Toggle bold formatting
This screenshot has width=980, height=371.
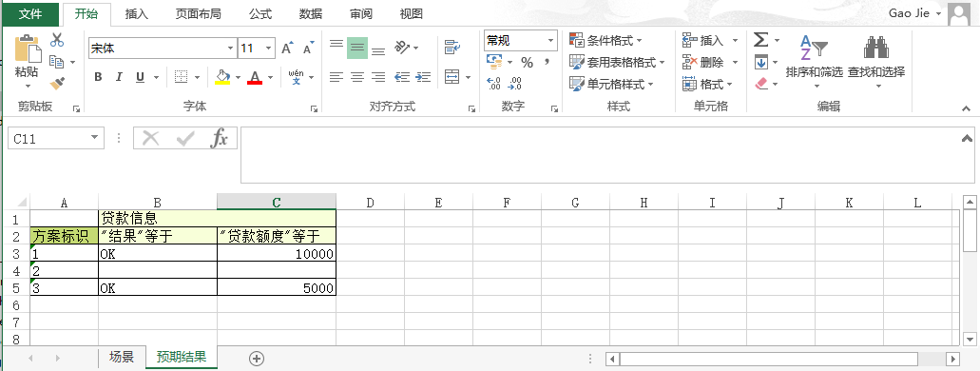pos(98,77)
